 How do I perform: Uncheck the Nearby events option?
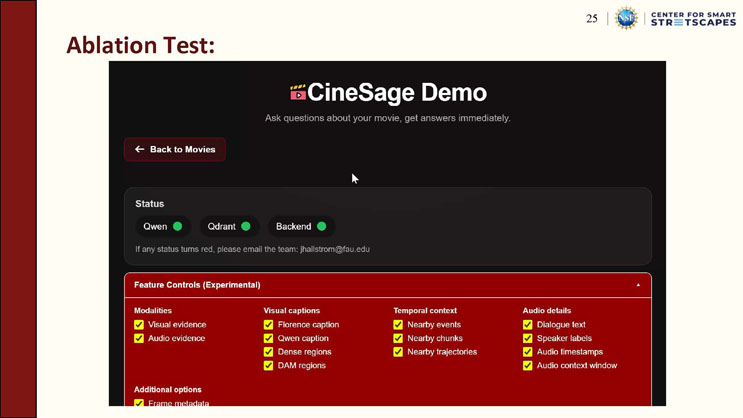[x=398, y=325]
